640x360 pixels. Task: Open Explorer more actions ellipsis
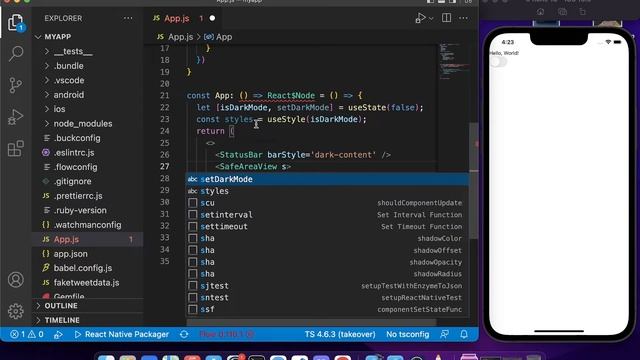128,18
